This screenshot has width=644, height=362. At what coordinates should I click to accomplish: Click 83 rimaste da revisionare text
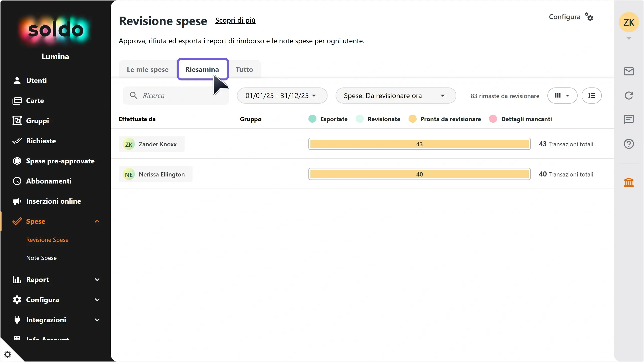505,96
